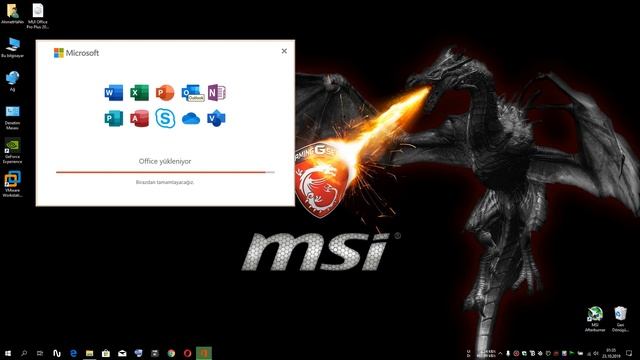The height and width of the screenshot is (360, 640).
Task: Click the Skype icon in Office installer
Action: click(x=165, y=118)
